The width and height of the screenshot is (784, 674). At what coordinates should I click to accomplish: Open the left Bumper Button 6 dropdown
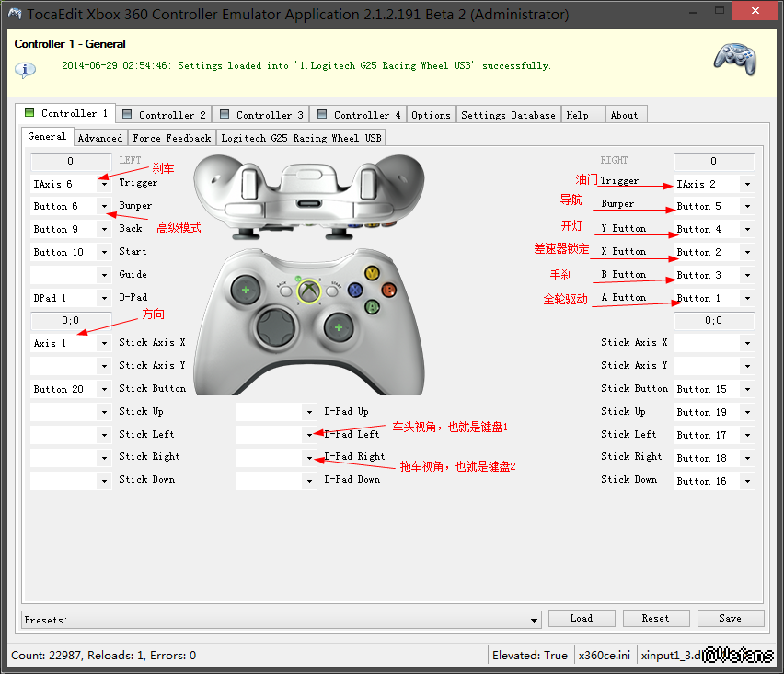(x=104, y=206)
